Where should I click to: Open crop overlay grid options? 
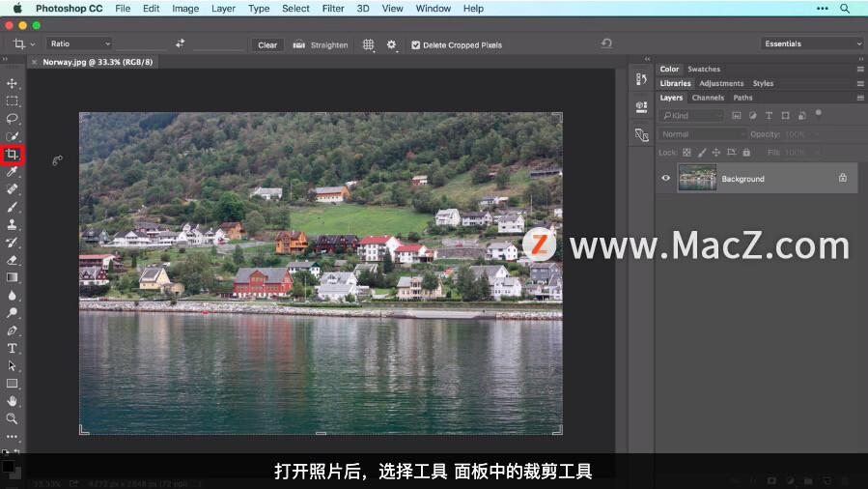(x=368, y=44)
